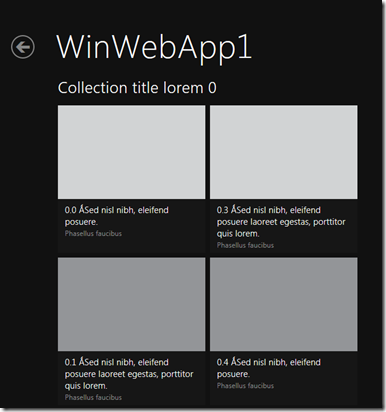Open the Collection title lorem 0 header

(137, 88)
